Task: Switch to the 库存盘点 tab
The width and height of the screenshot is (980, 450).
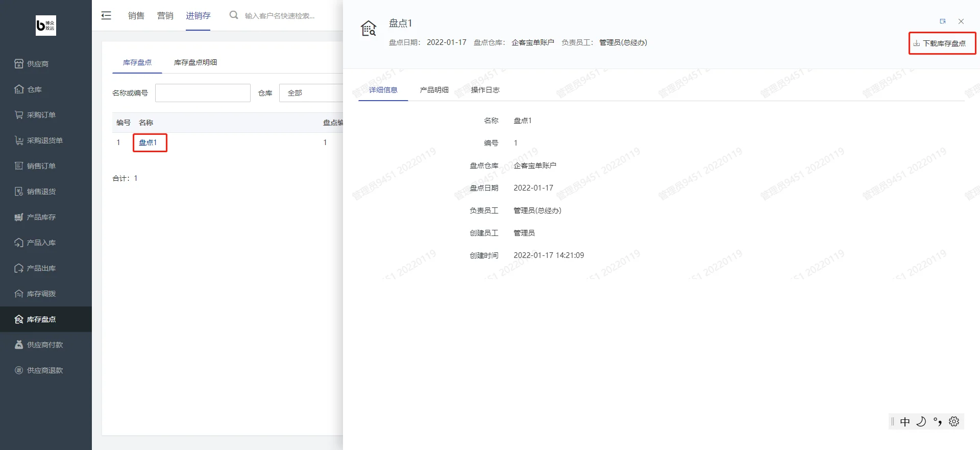Action: (137, 62)
